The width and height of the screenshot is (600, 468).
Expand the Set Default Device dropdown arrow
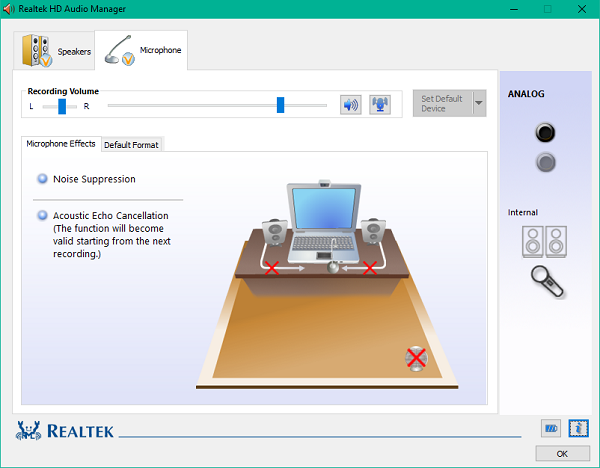479,103
